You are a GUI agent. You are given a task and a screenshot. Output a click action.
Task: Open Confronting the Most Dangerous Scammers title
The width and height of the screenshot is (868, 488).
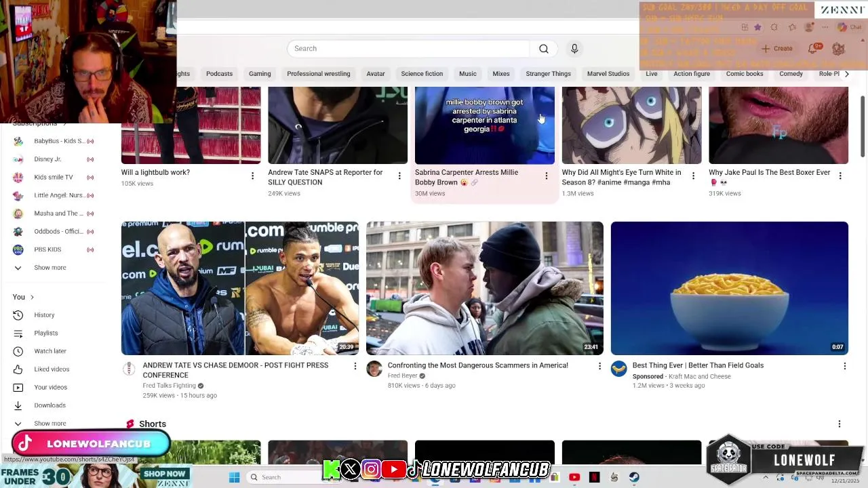tap(477, 365)
